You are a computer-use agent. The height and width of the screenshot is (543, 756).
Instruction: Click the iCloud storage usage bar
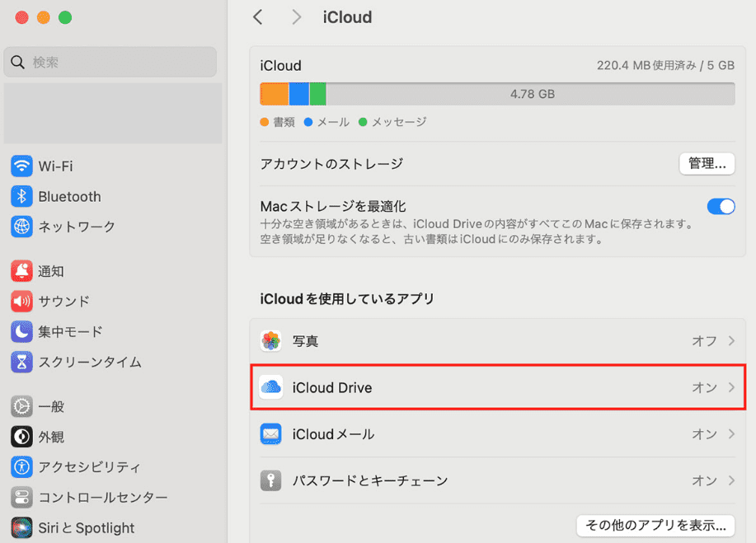click(497, 94)
